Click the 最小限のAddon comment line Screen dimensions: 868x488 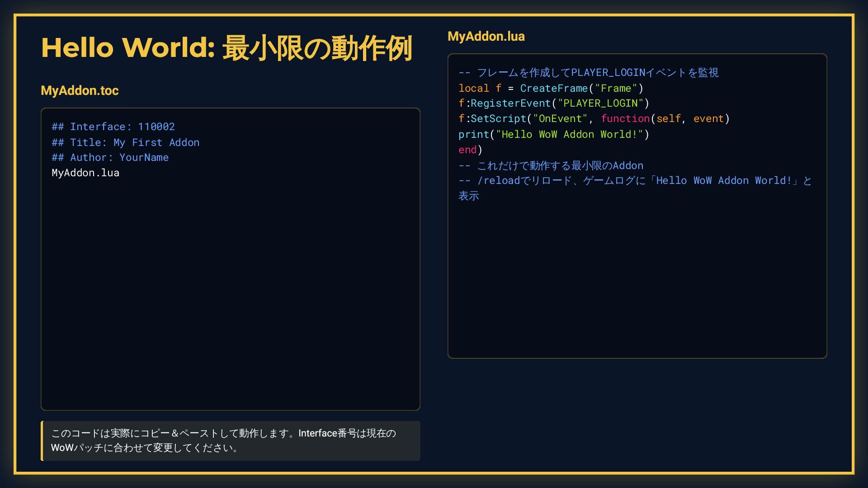click(551, 166)
